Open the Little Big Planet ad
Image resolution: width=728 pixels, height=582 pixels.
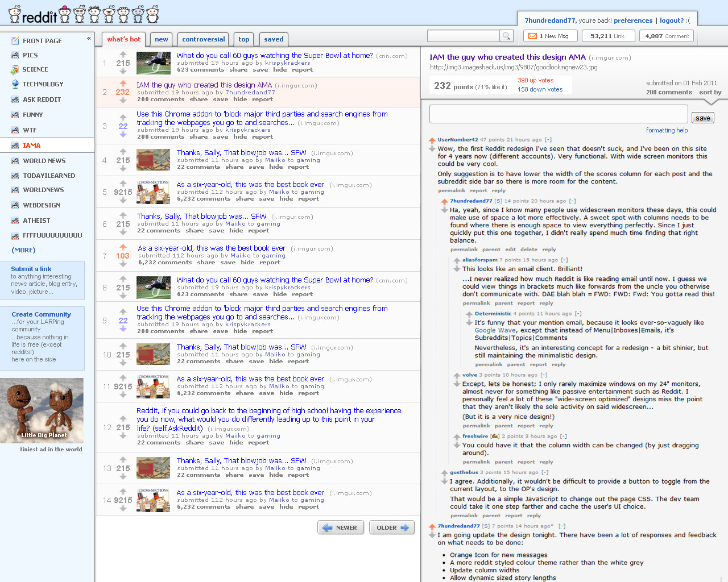click(x=42, y=411)
